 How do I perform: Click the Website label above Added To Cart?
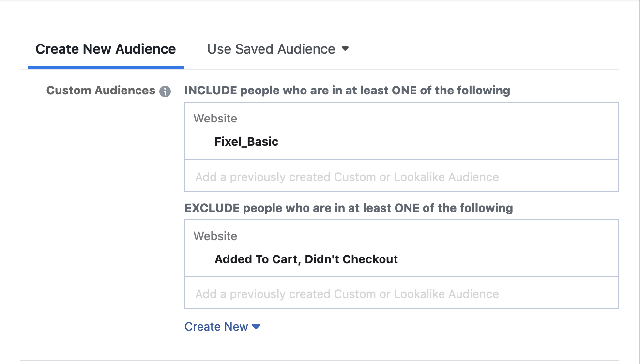(x=215, y=236)
